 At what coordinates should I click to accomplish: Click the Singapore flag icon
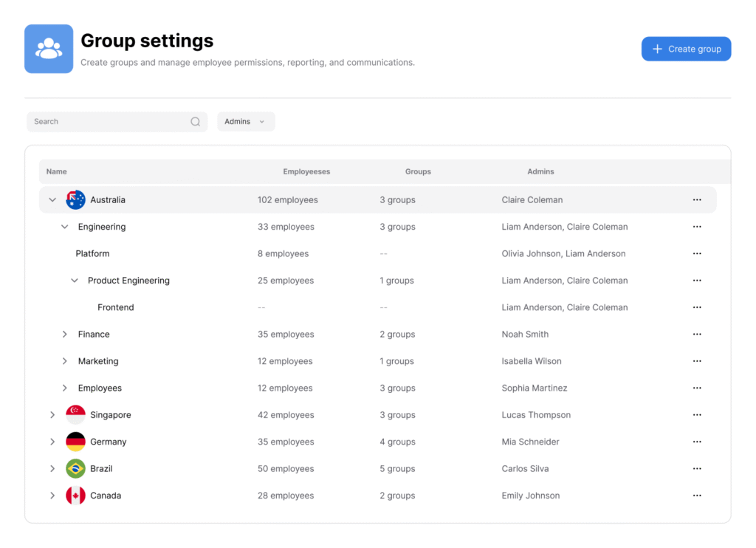click(x=76, y=415)
